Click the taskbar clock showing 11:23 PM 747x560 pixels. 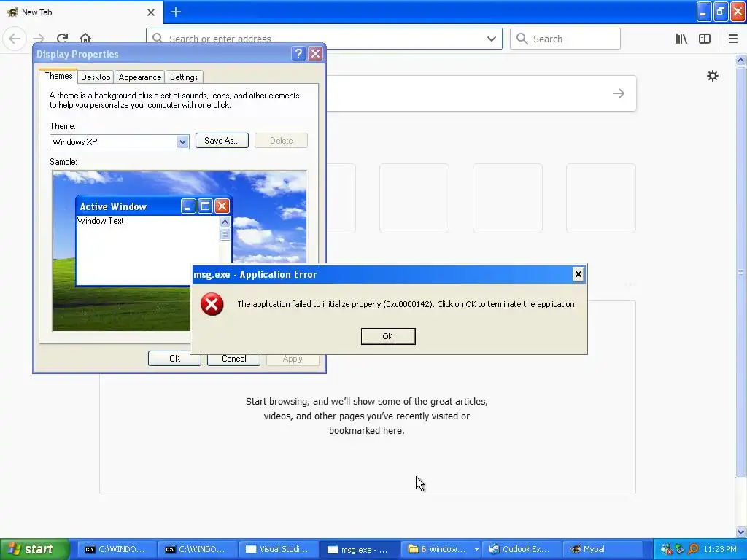(720, 549)
